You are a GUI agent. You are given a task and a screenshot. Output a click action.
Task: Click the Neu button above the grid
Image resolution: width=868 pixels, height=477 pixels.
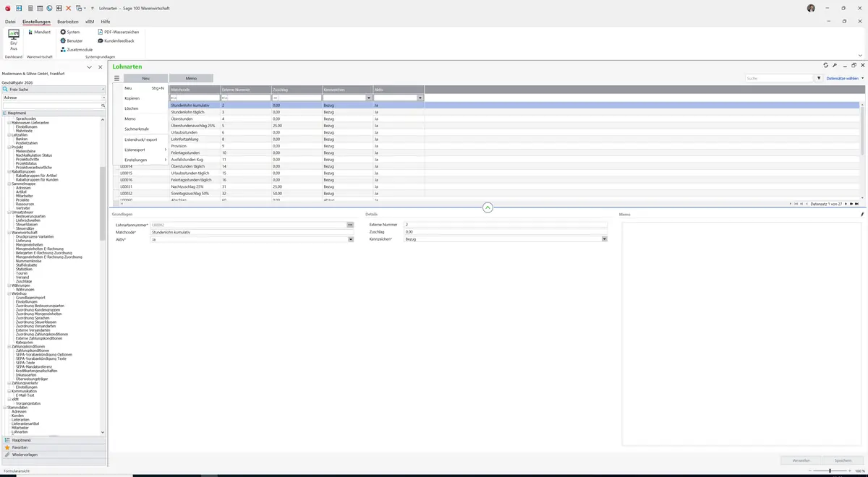[x=145, y=78]
